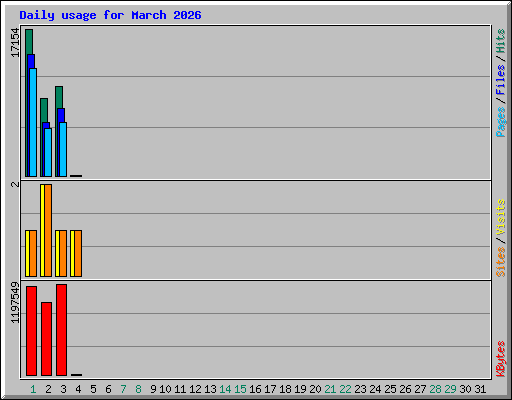
Task: Click the blue 'Files' legend label
Action: (500, 80)
